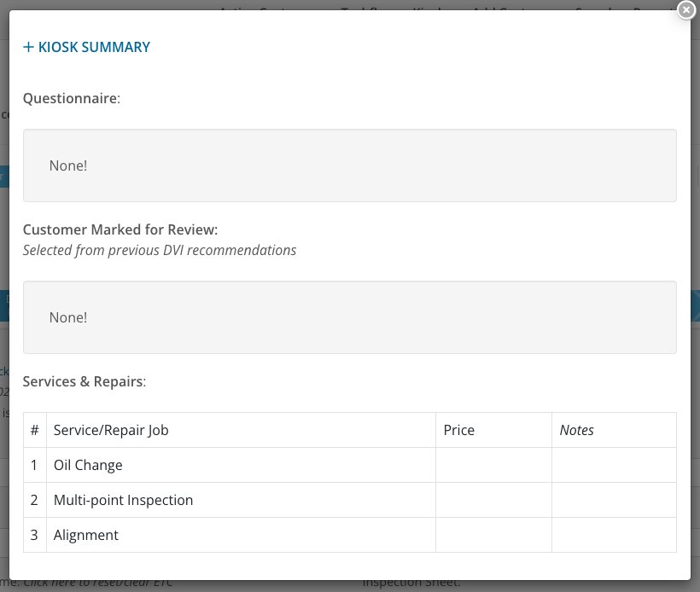Select the Multi-point Inspection job name
This screenshot has height=592, width=700.
tap(123, 500)
